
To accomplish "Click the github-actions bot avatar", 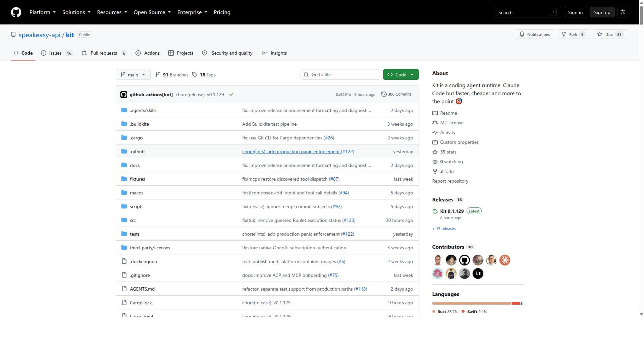I will (x=124, y=95).
